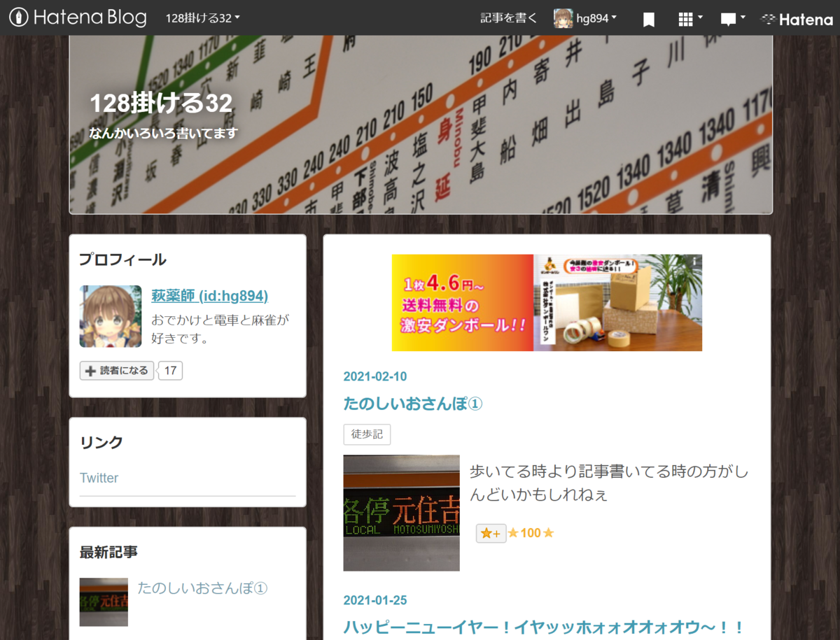This screenshot has height=640, width=840.
Task: Click the Hatena logo at top right
Action: tap(797, 19)
